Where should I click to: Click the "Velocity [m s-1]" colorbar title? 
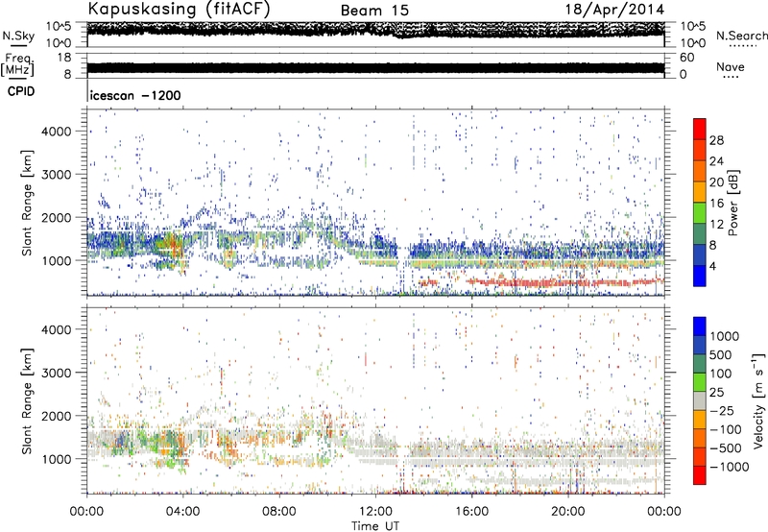tap(758, 400)
